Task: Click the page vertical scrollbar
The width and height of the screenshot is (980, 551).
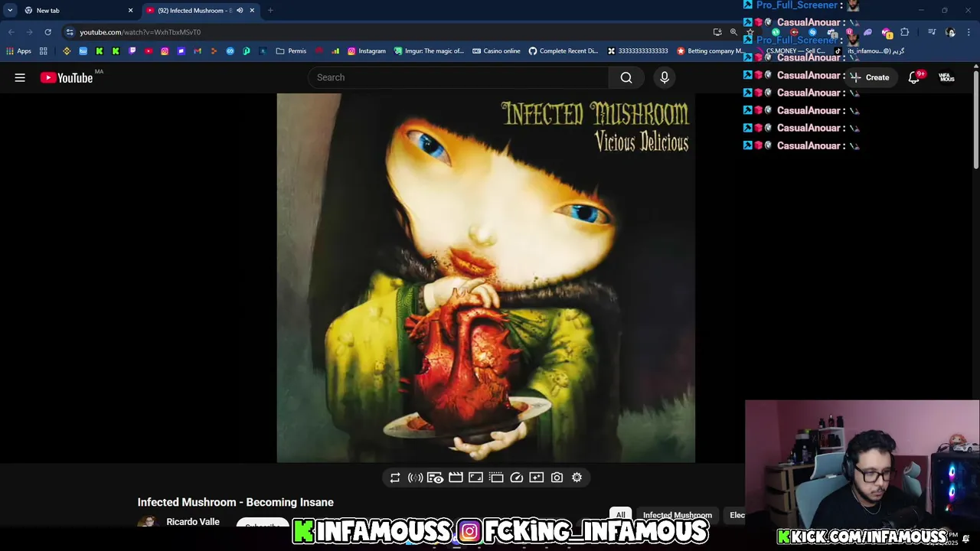Action: (x=976, y=120)
